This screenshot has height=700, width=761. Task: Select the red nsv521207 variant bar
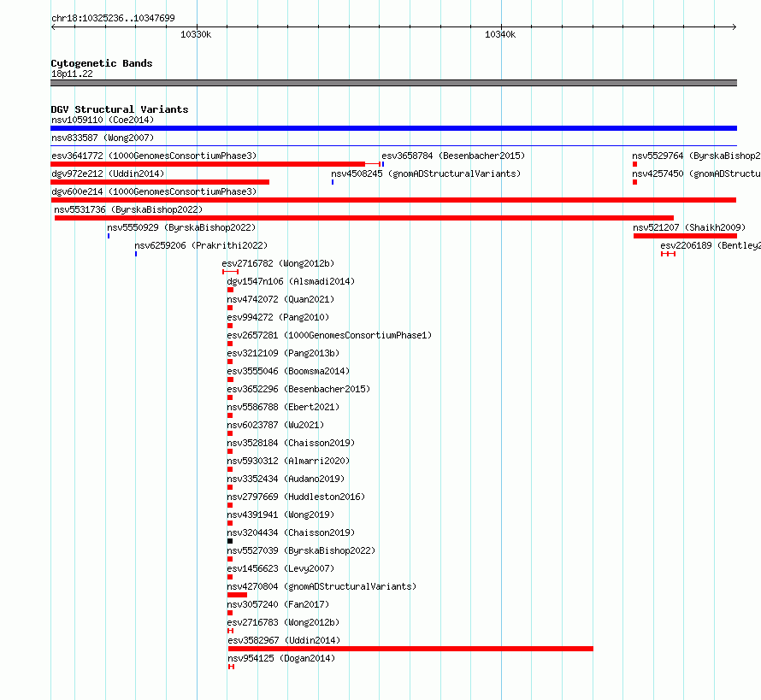(x=685, y=236)
